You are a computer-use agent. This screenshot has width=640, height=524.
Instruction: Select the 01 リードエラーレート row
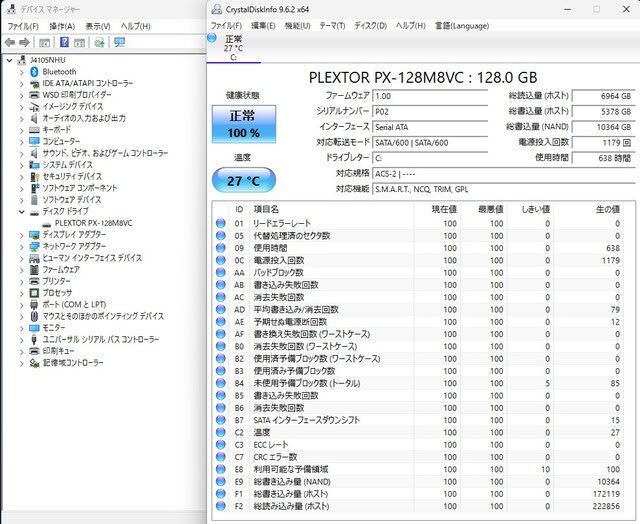pos(419,224)
